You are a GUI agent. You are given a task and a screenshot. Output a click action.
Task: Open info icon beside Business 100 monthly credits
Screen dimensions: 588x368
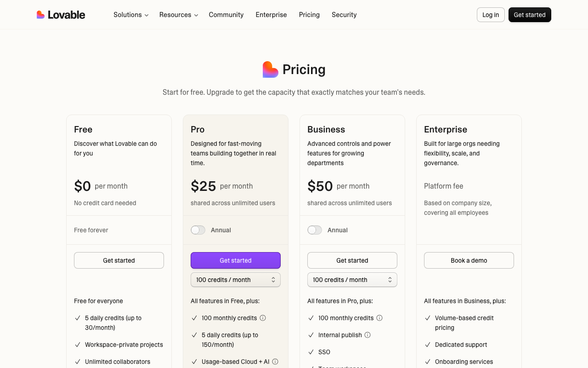click(379, 318)
